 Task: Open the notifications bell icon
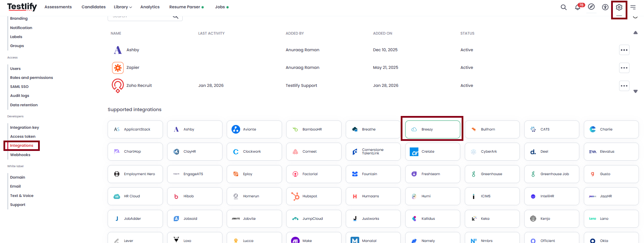578,7
